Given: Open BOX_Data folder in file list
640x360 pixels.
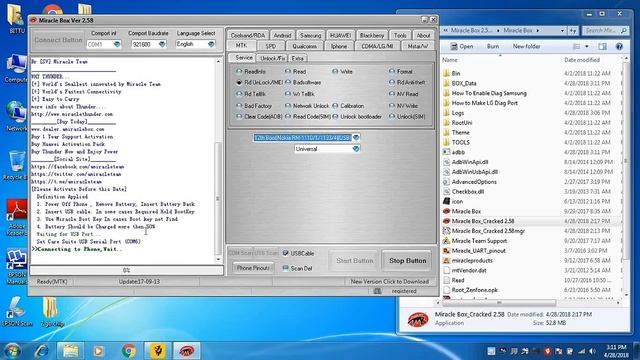Looking at the screenshot, I should [x=464, y=83].
